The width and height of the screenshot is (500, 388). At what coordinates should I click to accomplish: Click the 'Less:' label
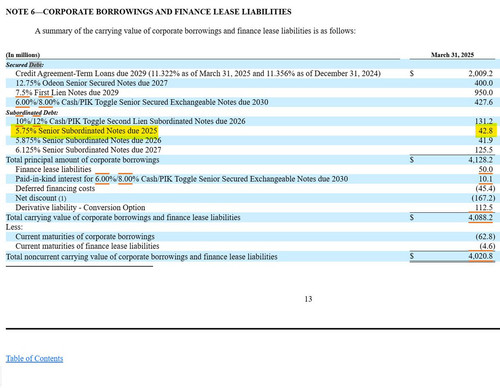tap(14, 227)
